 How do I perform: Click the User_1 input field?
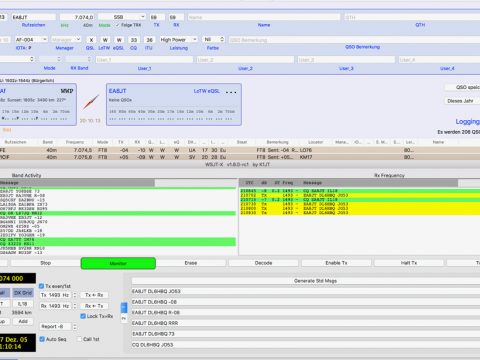[144, 60]
